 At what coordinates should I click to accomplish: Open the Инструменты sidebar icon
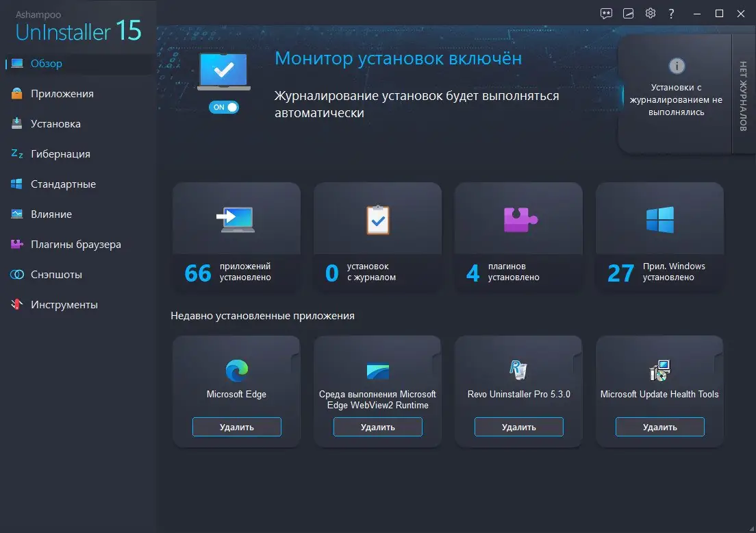[x=16, y=304]
